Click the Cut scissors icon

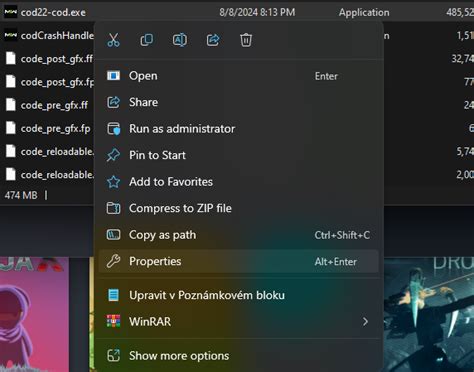click(x=113, y=40)
